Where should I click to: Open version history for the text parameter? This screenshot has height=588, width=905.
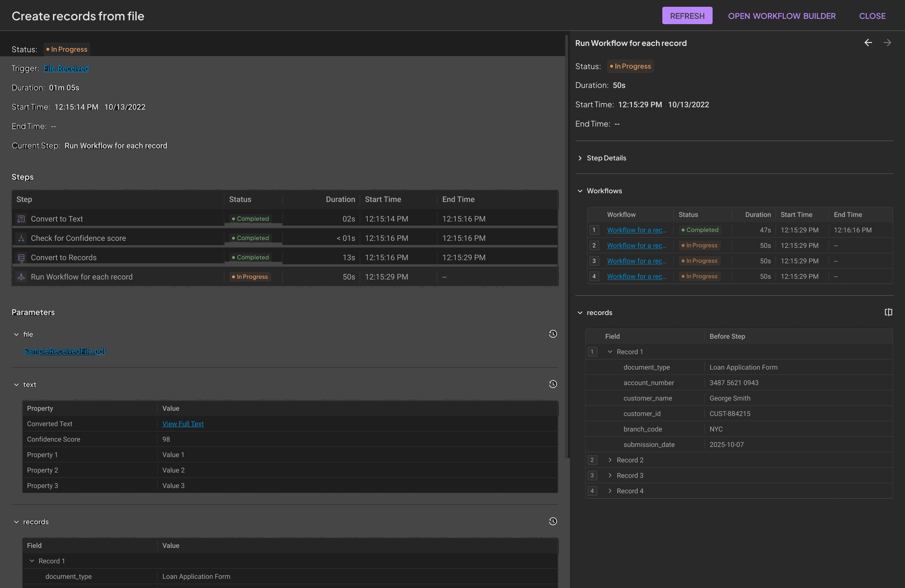click(553, 384)
